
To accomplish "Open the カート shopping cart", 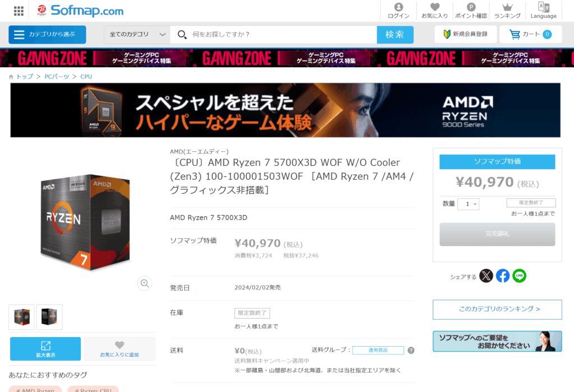I will (530, 34).
